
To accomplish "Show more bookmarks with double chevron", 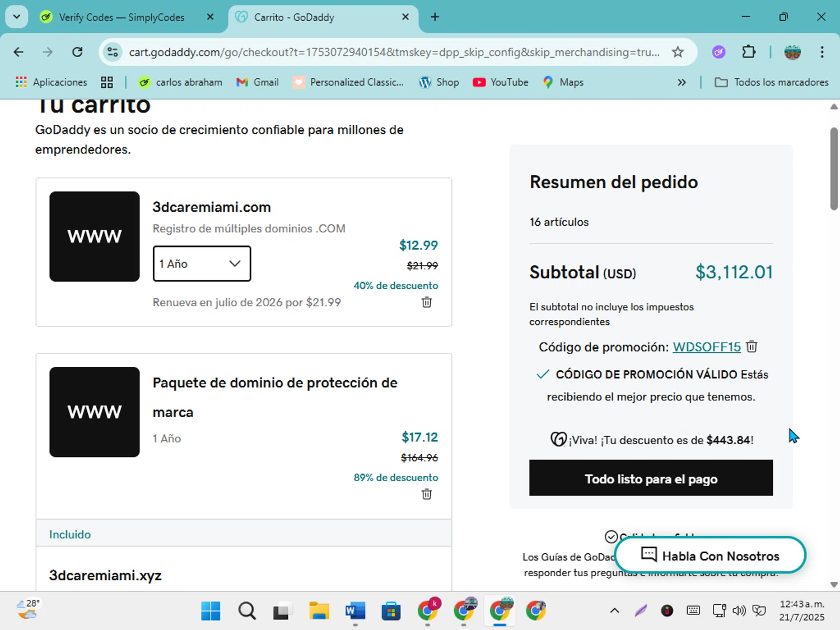I will click(x=682, y=82).
